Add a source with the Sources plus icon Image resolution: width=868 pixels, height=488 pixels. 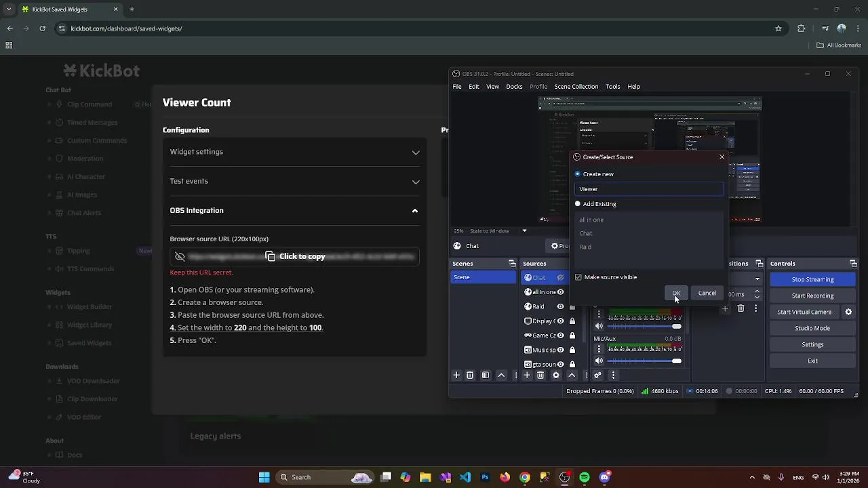pos(527,375)
